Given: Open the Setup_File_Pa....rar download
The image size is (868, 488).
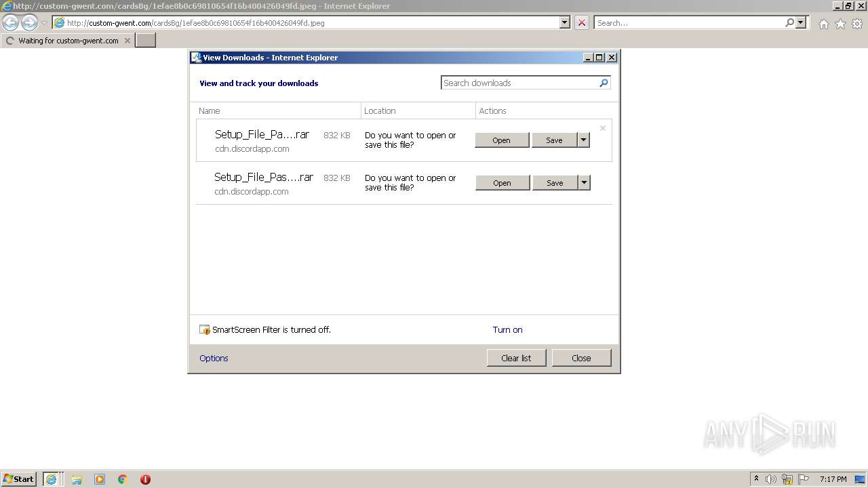Looking at the screenshot, I should (502, 140).
